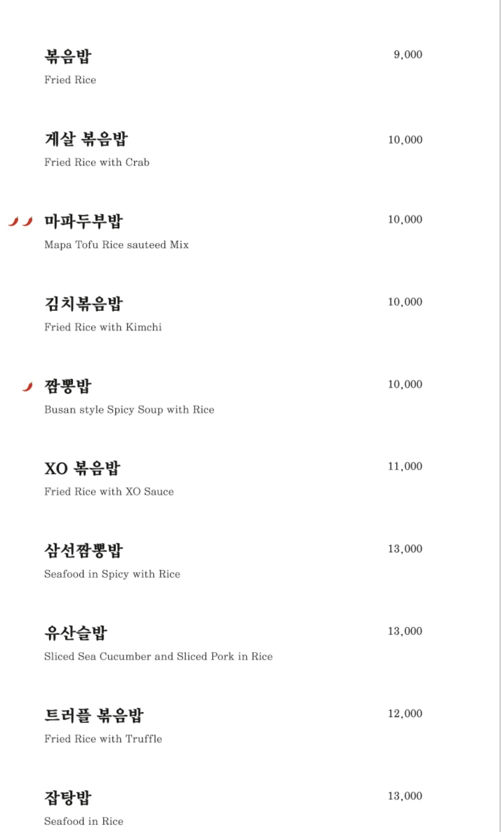Select the 볶음밥 menu heading
The image size is (504, 832).
pyautogui.click(x=68, y=57)
